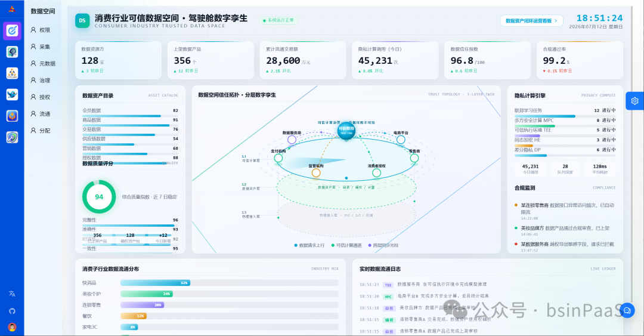The image size is (644, 336).
Task: Click the 可信执行环境 TEE row
Action: [x=565, y=132]
